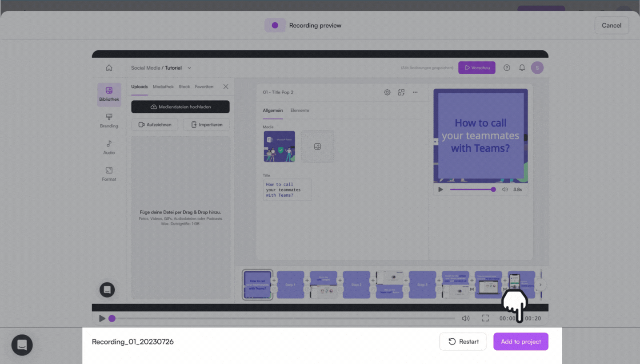
Task: Switch to the Mediathek tab
Action: click(163, 87)
